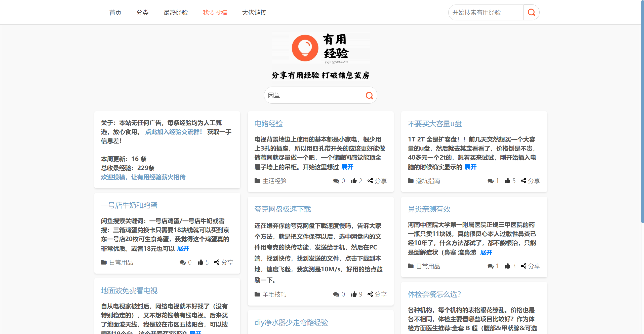This screenshot has width=644, height=334.
Task: Open 我要投稿 submission page
Action: click(215, 13)
